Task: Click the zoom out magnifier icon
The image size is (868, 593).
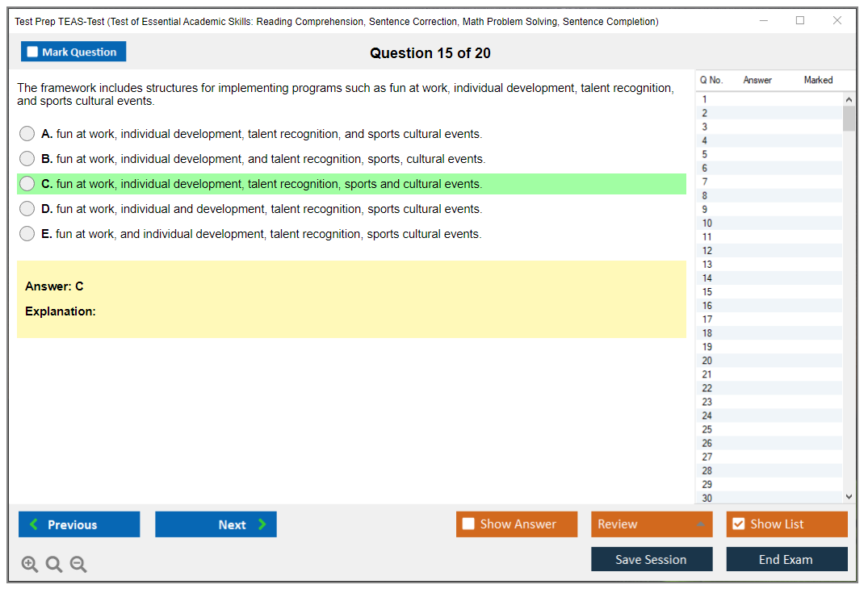Action: tap(78, 565)
